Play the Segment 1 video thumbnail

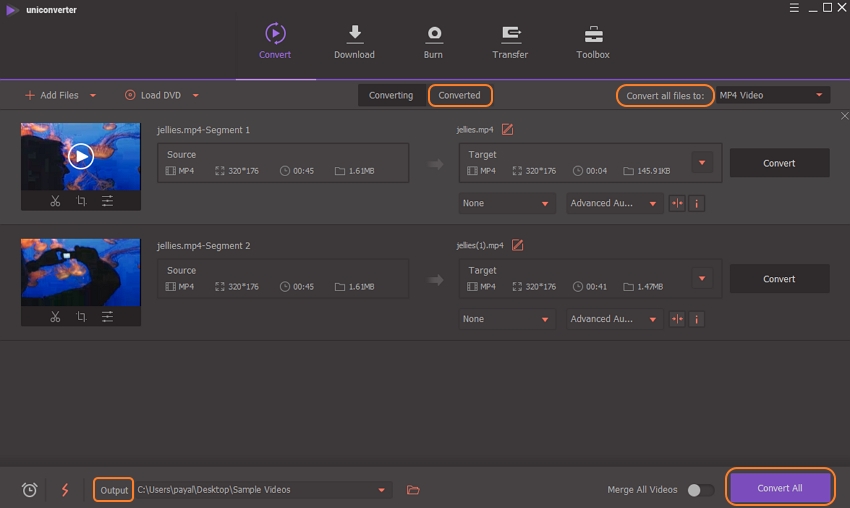click(81, 156)
